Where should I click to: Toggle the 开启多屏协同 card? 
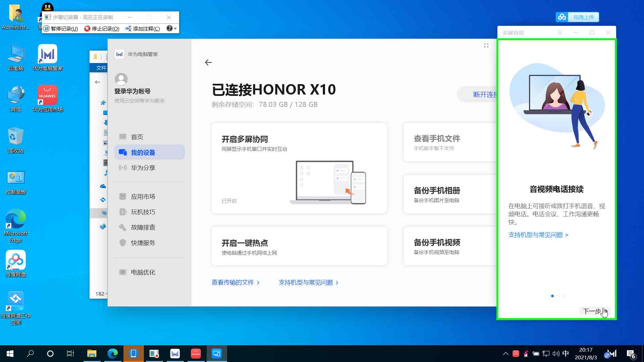pos(299,168)
